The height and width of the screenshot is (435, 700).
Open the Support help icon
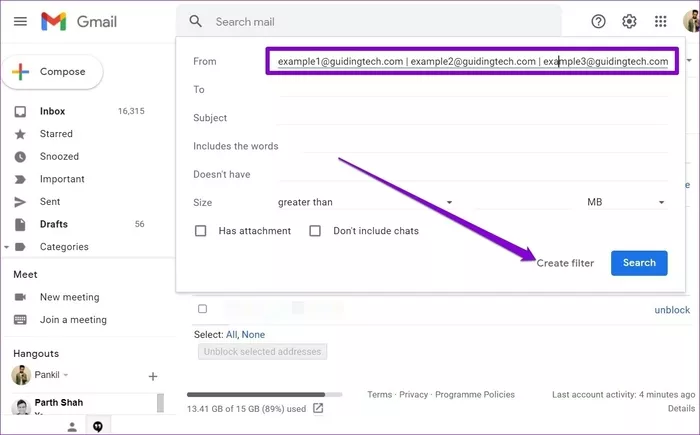[598, 21]
